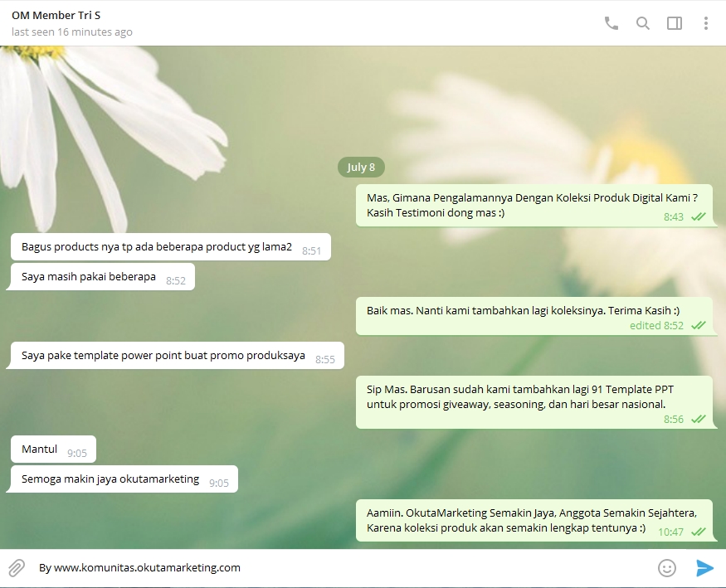Open OM Member Tri S profile header
The height and width of the screenshot is (588, 726).
56,15
